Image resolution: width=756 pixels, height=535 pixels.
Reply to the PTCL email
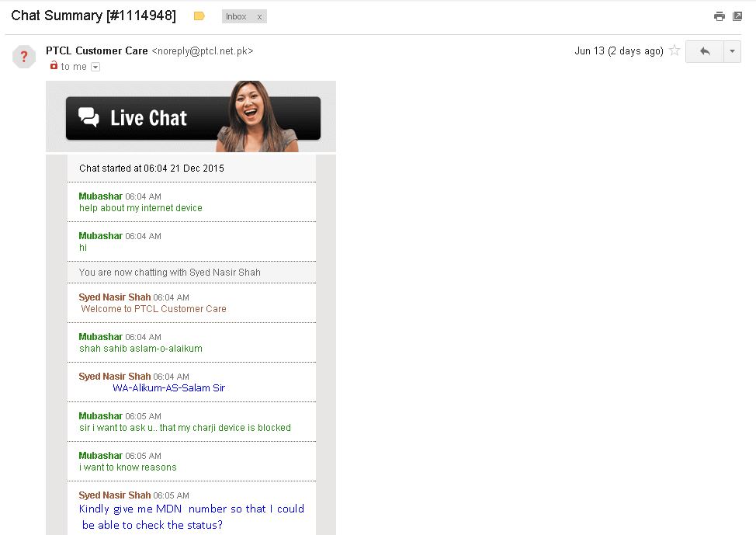pyautogui.click(x=705, y=51)
